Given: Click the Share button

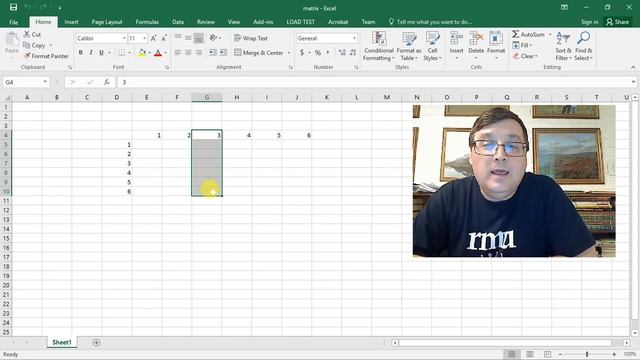Looking at the screenshot, I should [618, 22].
